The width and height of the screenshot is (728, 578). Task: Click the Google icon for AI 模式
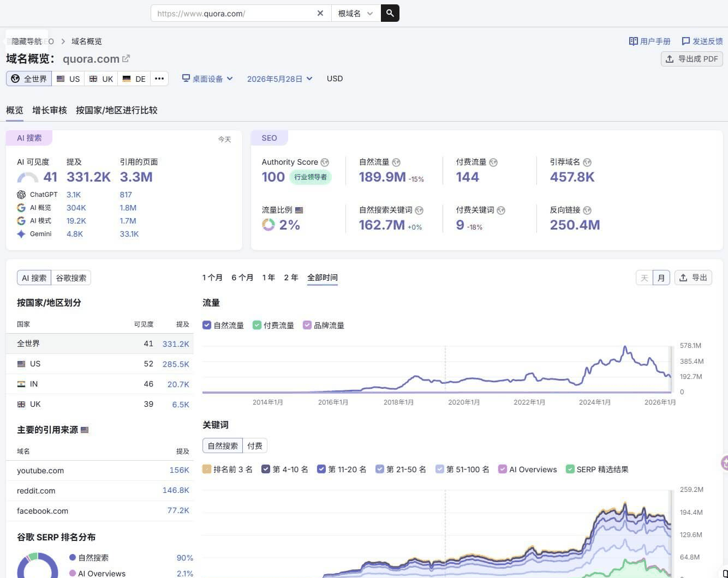pos(21,221)
